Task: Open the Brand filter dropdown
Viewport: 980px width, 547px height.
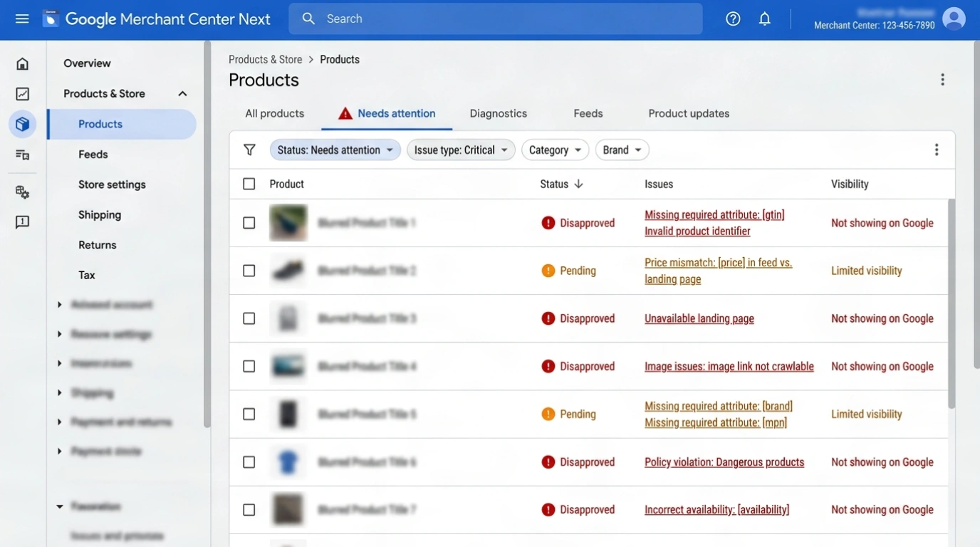Action: pos(622,150)
